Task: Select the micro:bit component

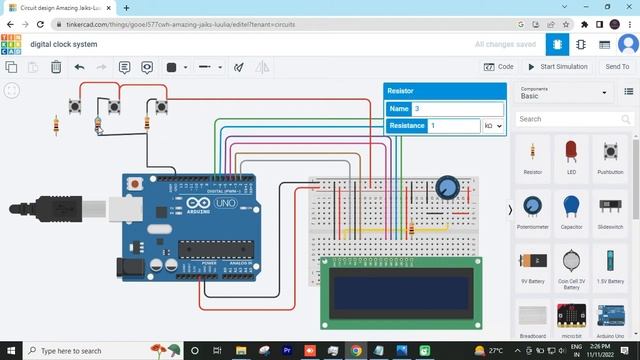Action: point(571,320)
